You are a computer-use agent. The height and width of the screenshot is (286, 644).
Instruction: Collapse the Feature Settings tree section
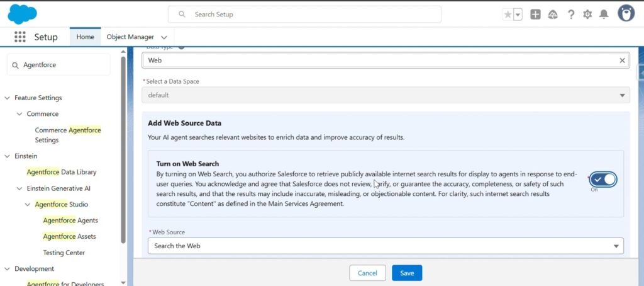point(7,98)
